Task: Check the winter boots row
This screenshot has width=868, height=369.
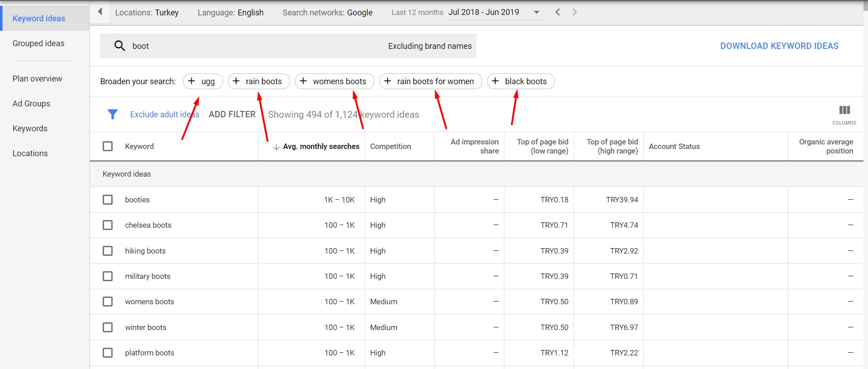Action: coord(108,327)
